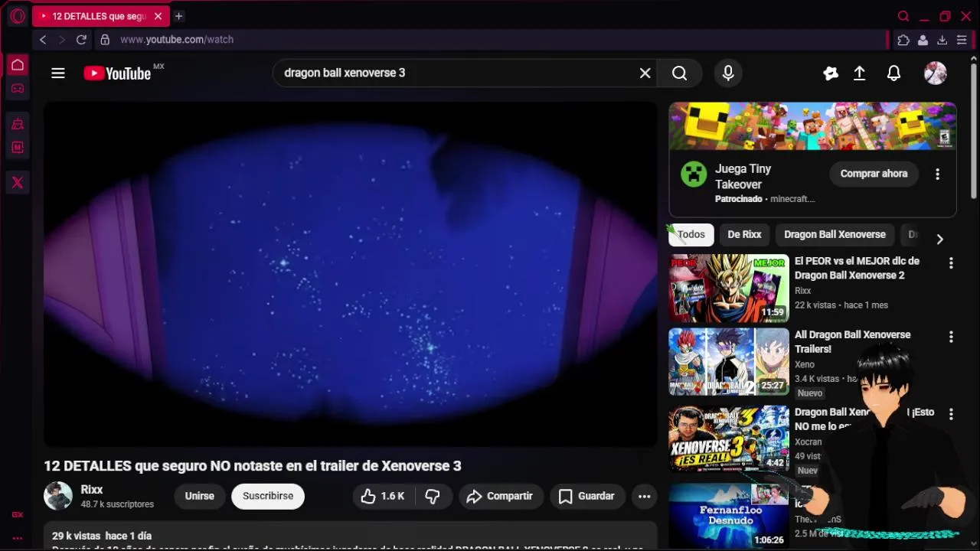Open 'All Dragon Ball Xenoverse Trailers!' title
Image resolution: width=980 pixels, height=551 pixels.
[852, 341]
